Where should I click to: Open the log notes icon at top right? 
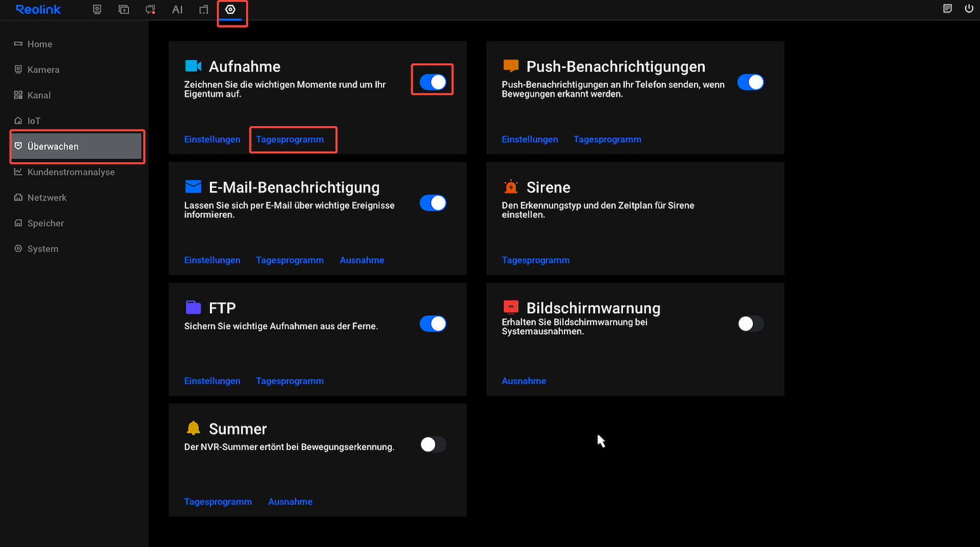click(x=947, y=9)
